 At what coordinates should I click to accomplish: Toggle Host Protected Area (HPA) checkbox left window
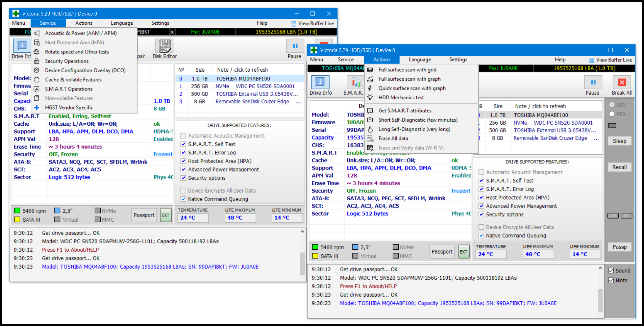(x=183, y=161)
